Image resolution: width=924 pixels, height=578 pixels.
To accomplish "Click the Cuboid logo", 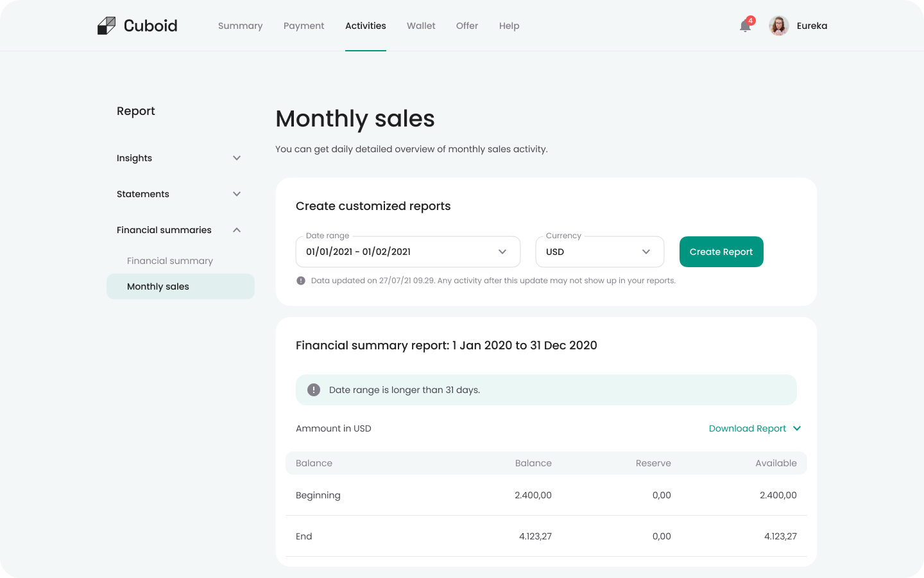I will (137, 25).
